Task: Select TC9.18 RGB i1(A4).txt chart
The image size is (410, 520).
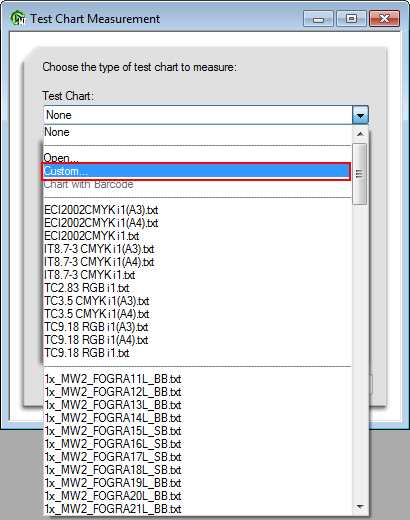Action: click(197, 340)
